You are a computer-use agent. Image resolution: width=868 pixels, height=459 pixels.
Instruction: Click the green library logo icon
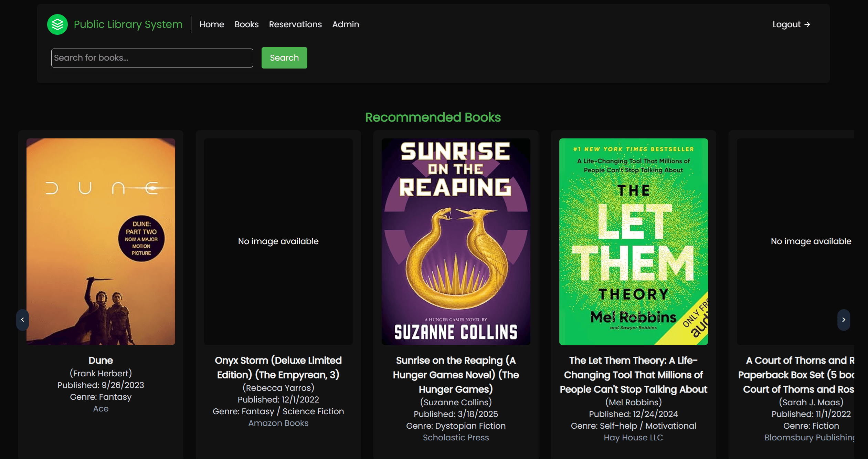(57, 24)
